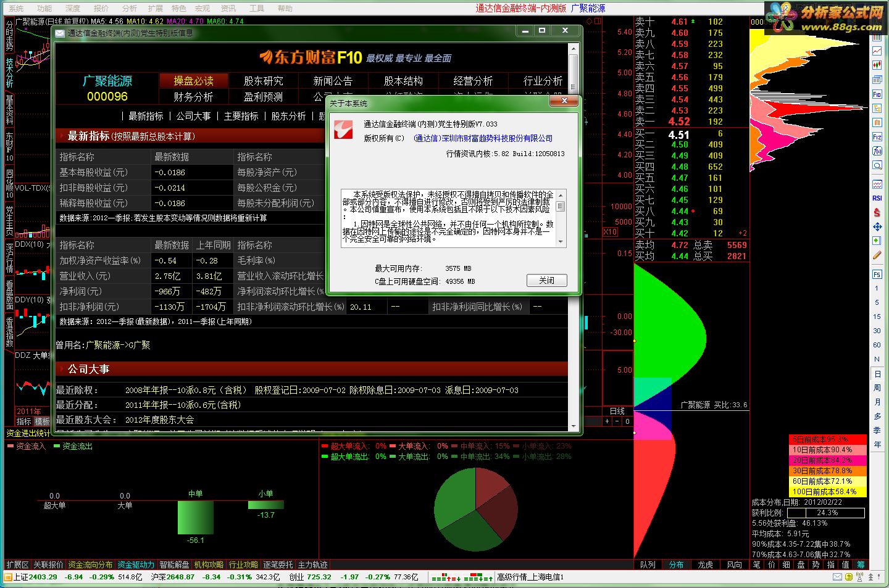Click the orange '自' self-select stocks icon
889x588 pixels.
[x=877, y=123]
